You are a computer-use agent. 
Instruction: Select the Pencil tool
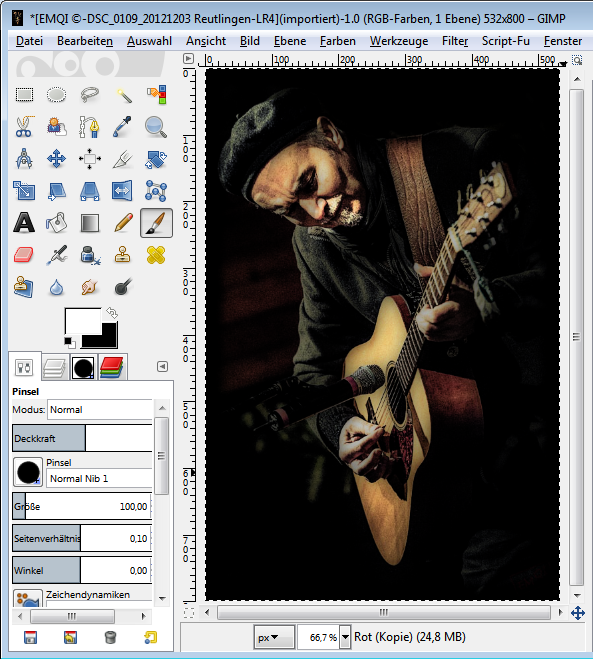(x=122, y=223)
